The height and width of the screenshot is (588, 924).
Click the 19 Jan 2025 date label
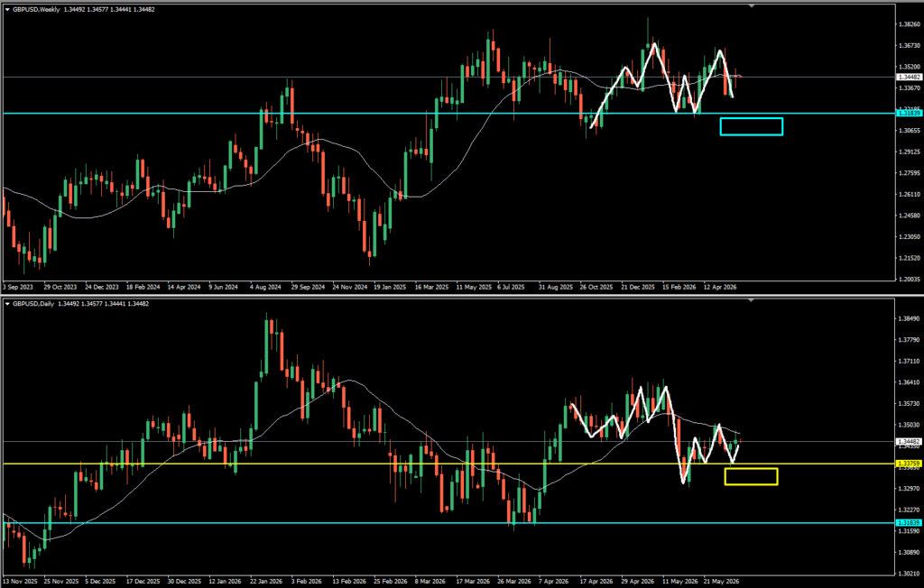pyautogui.click(x=390, y=287)
